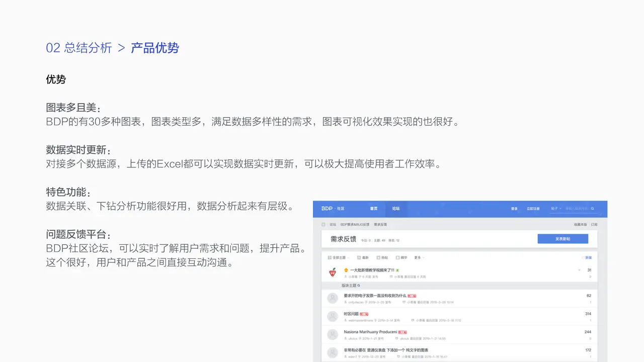Click avatar of the 电子发票 post
The height and width of the screenshot is (362, 644).
coord(332,298)
